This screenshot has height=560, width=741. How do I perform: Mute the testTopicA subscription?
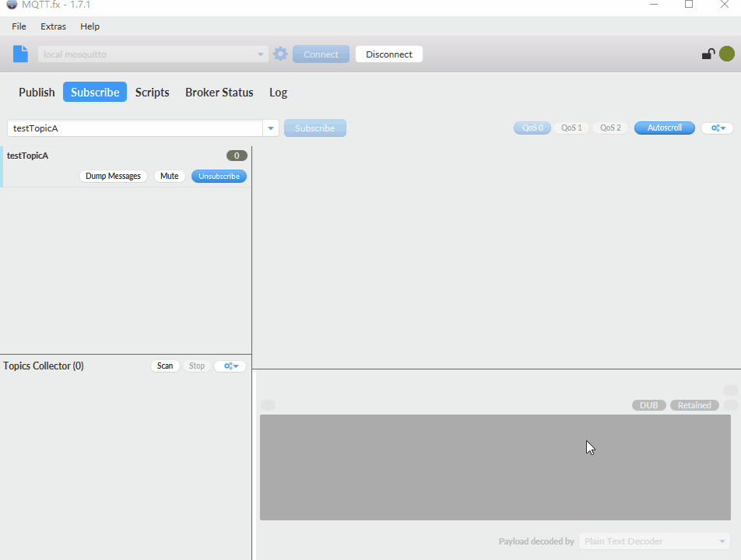click(169, 176)
